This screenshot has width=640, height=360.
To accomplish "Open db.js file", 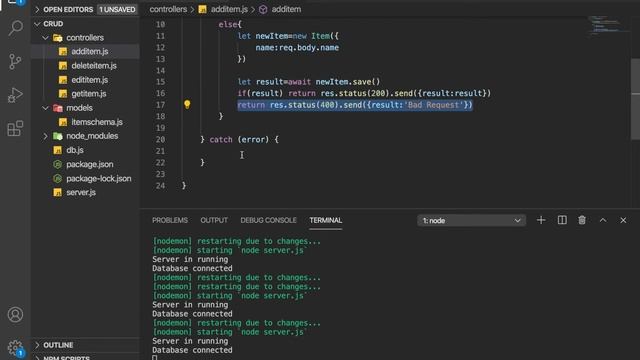I will [75, 150].
